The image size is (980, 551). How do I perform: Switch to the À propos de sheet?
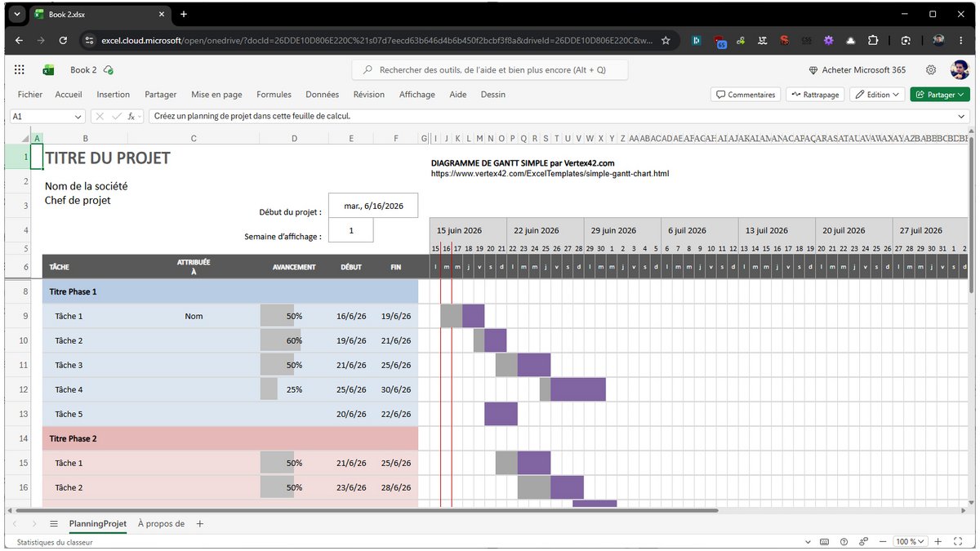coord(161,523)
